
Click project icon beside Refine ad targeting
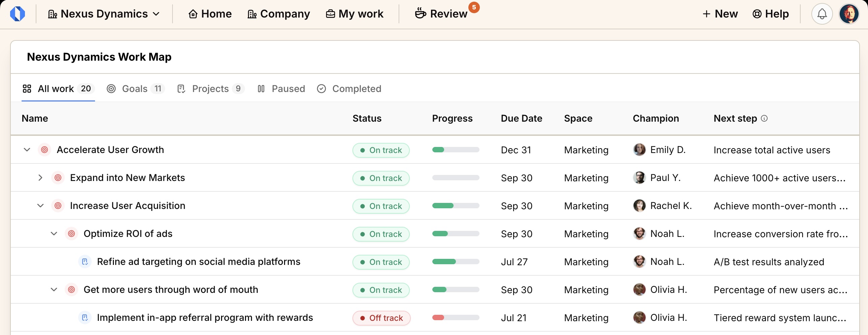[x=85, y=262]
